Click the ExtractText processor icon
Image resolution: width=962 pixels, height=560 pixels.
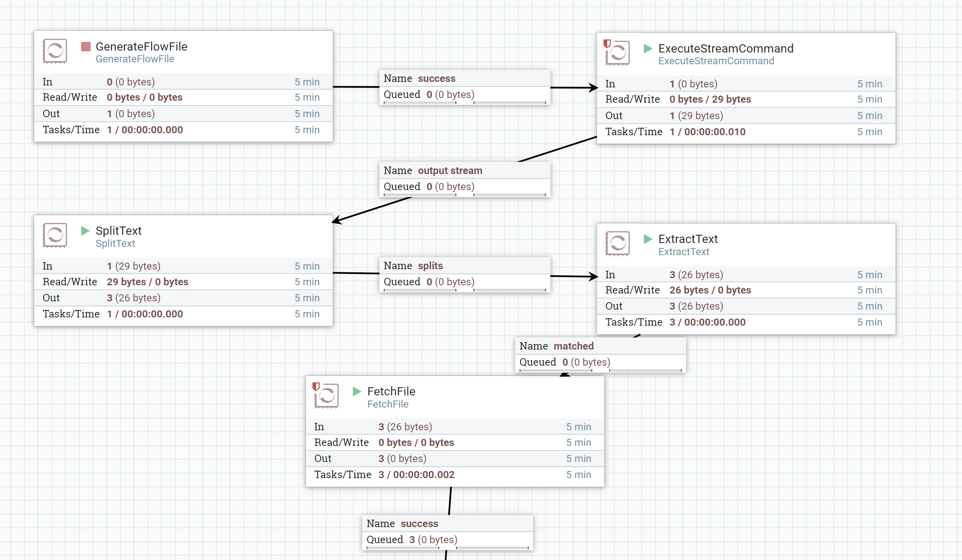[617, 244]
